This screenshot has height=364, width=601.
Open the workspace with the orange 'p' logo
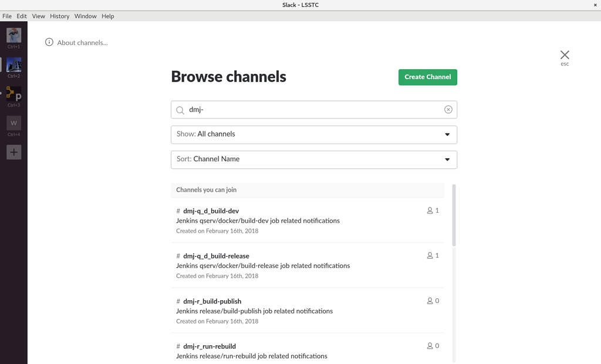coord(13,94)
